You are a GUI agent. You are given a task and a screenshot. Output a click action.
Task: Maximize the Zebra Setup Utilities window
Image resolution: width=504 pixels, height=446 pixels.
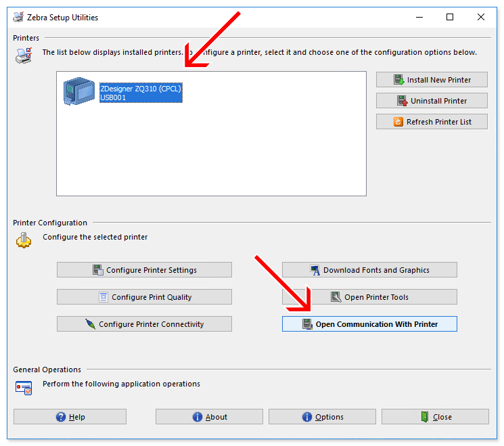point(450,17)
